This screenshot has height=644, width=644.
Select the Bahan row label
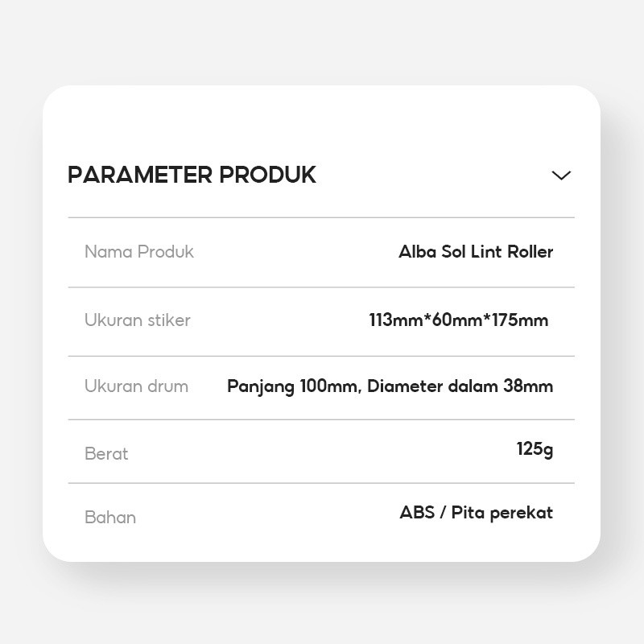110,518
